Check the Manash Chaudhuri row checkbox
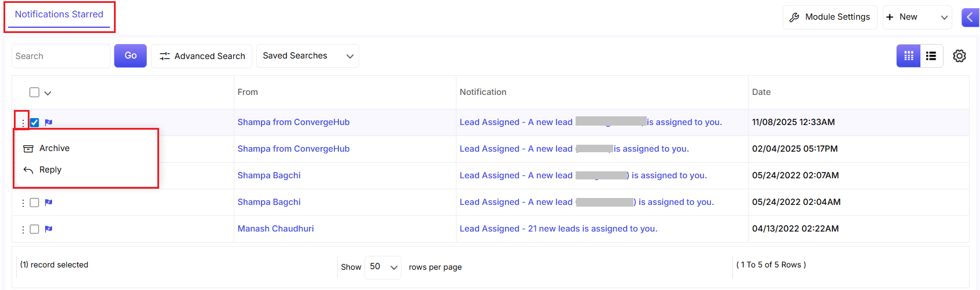The width and height of the screenshot is (980, 290). 35,229
